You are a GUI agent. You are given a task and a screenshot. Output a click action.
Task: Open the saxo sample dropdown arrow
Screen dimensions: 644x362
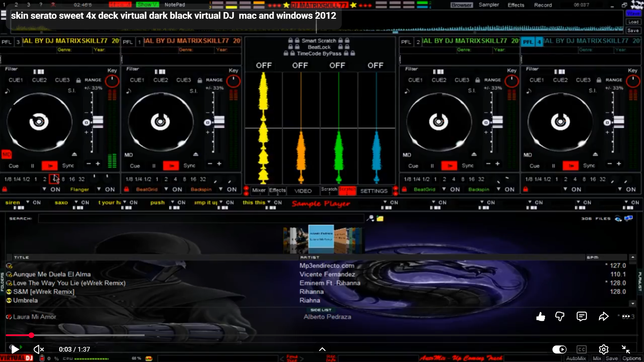tap(76, 202)
